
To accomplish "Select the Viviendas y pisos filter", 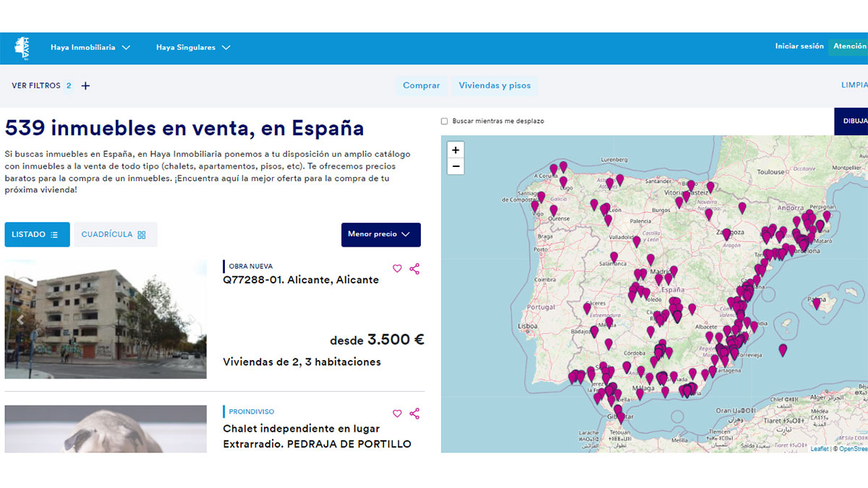I will click(x=495, y=86).
